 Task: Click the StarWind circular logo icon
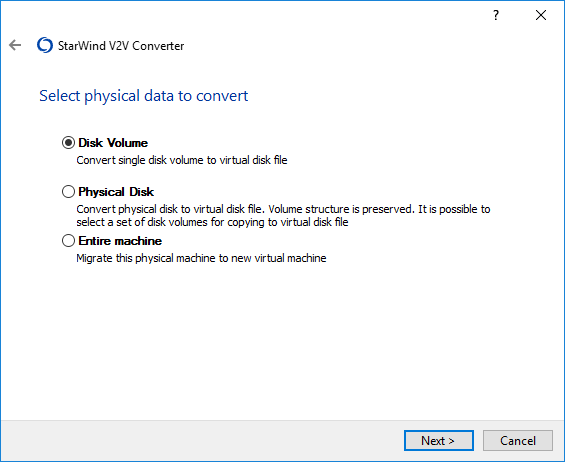click(45, 45)
